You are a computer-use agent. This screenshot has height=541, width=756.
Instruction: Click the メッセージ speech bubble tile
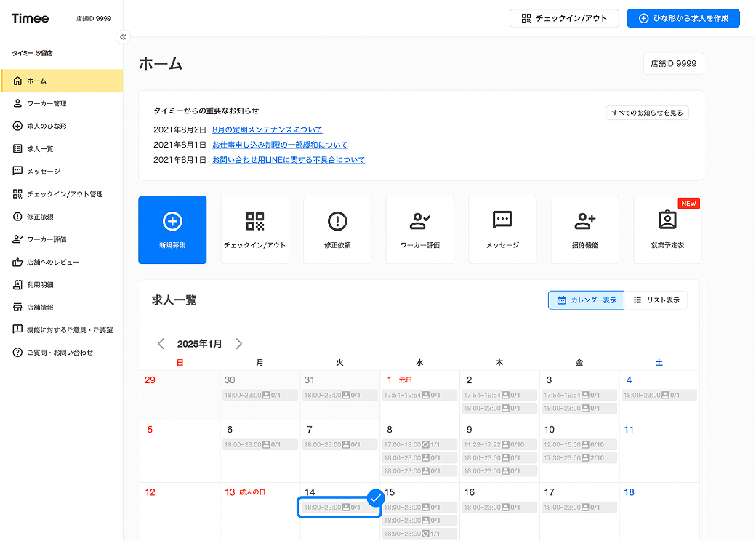(x=502, y=230)
